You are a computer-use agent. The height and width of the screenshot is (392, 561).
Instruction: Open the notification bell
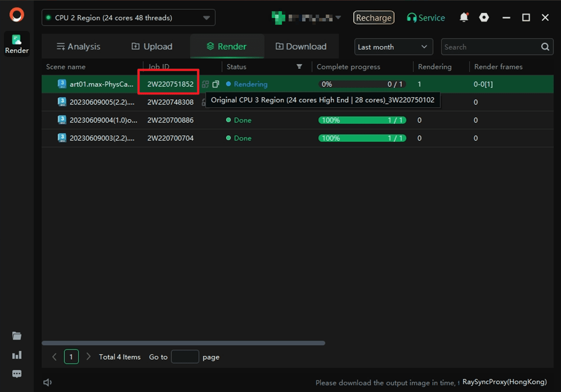(463, 18)
